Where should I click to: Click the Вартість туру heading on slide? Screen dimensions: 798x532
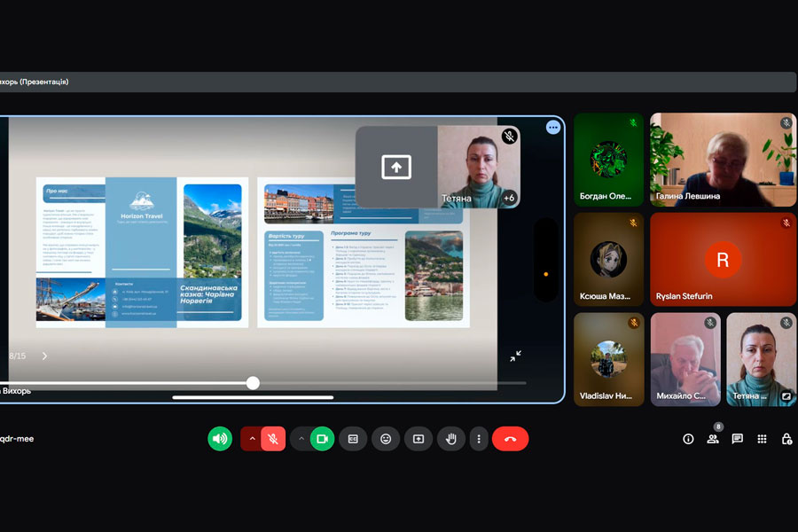286,236
